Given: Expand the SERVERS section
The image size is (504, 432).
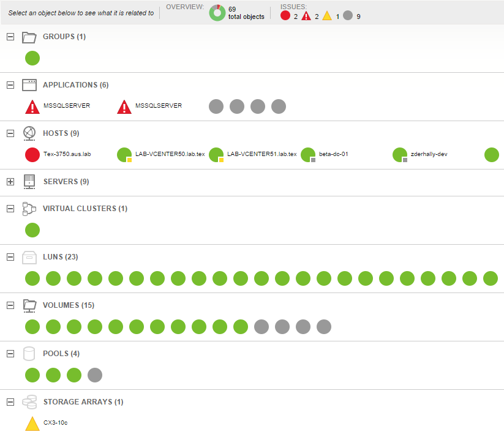Looking at the screenshot, I should [x=10, y=182].
